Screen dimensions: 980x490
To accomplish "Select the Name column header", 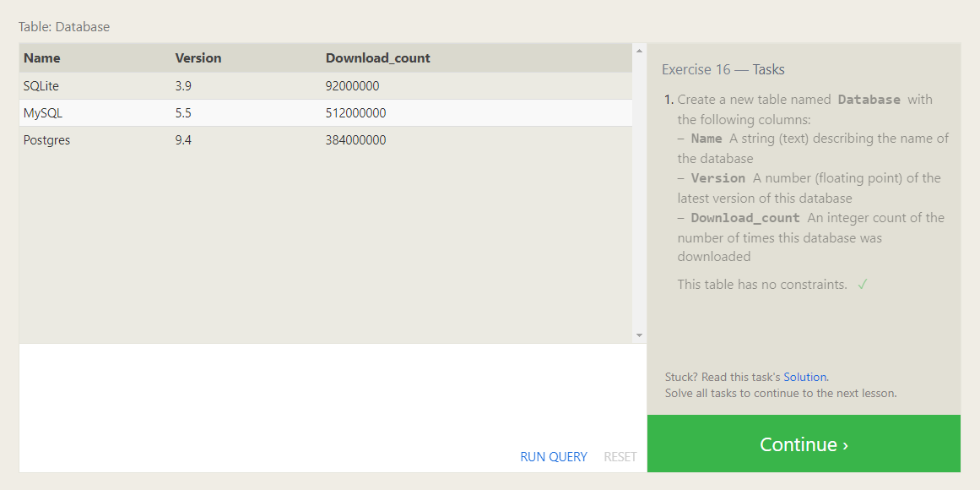I will 42,58.
